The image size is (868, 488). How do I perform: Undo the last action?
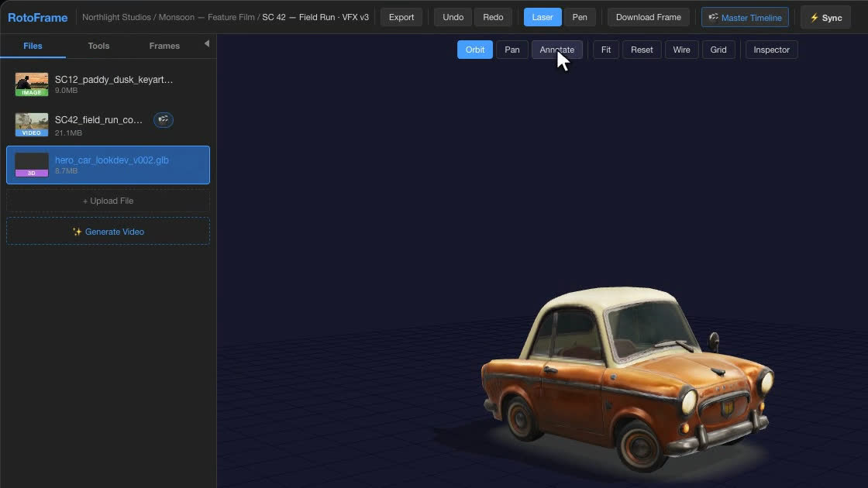point(453,17)
